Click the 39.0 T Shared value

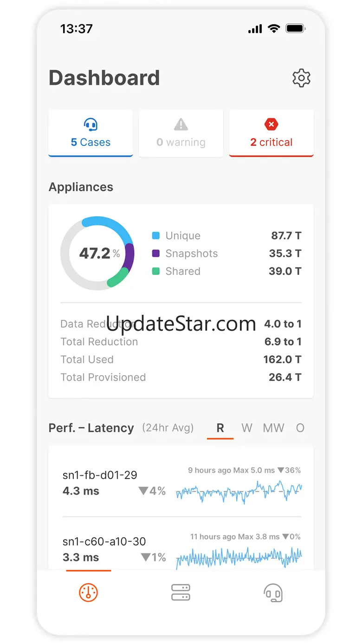click(x=285, y=271)
